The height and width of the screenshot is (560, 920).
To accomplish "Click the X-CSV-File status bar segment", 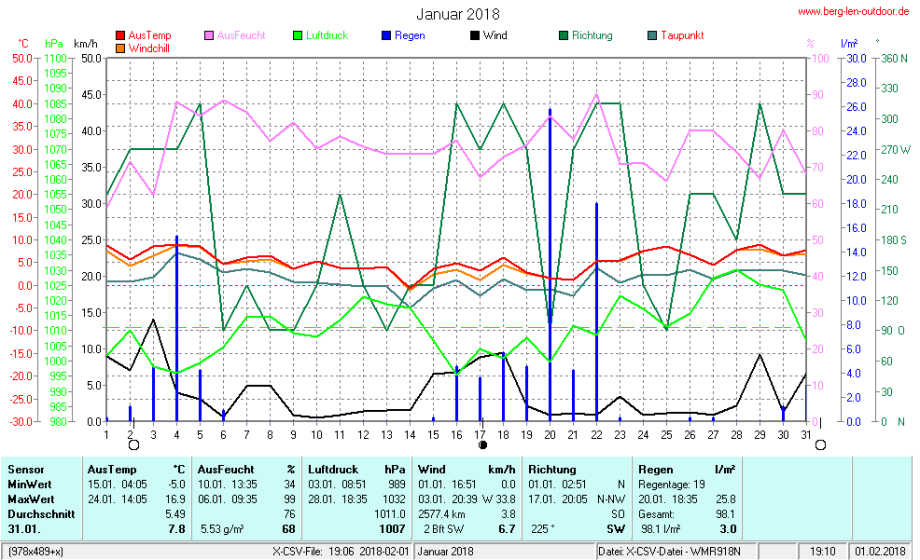I will pos(340,551).
